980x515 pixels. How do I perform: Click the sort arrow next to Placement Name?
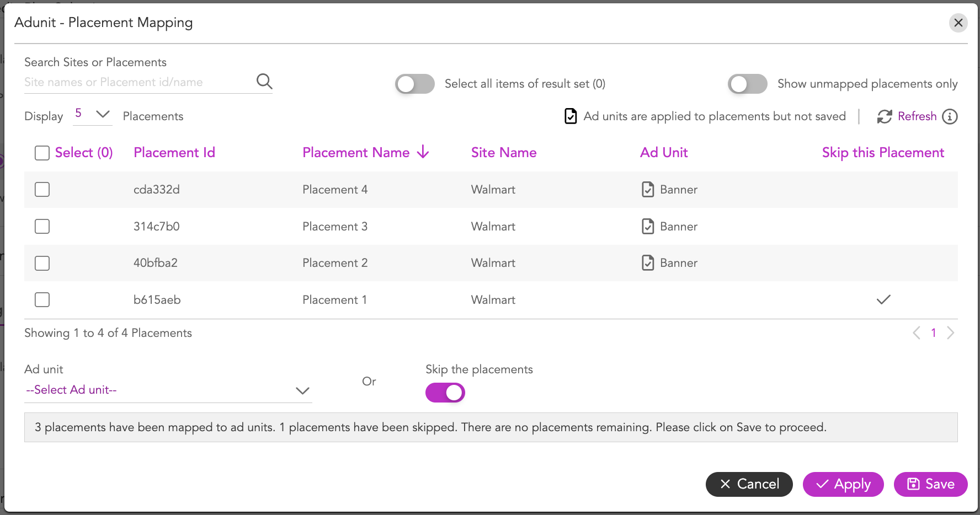pos(423,152)
